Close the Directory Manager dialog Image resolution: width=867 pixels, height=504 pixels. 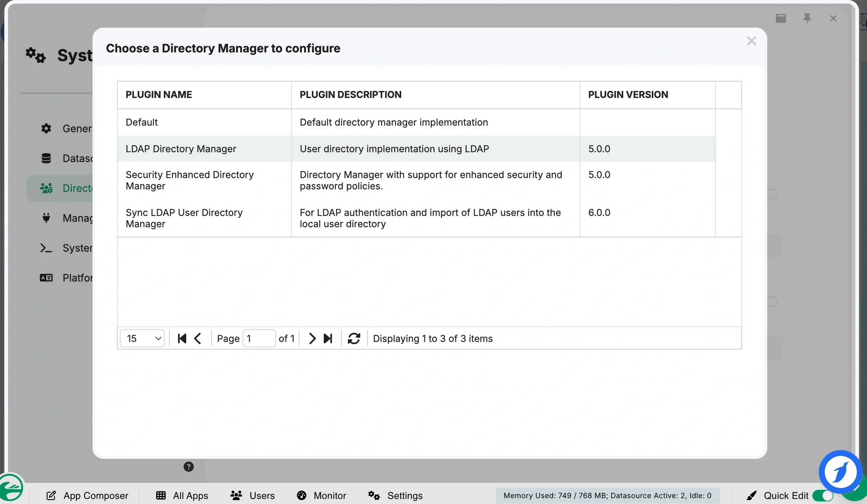point(751,41)
